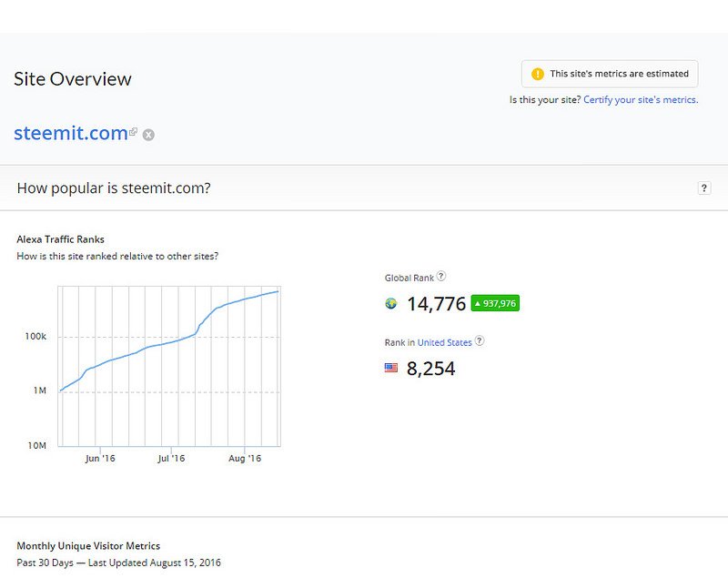This screenshot has width=728, height=578.
Task: Click 'Last Updated August 15, 2016' text
Action: [x=154, y=563]
